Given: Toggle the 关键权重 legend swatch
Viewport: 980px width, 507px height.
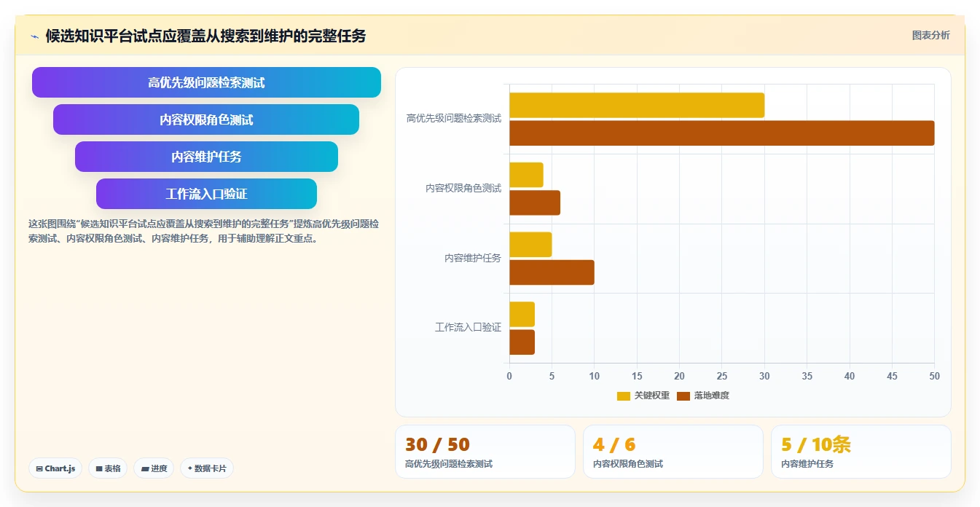Looking at the screenshot, I should coord(624,396).
